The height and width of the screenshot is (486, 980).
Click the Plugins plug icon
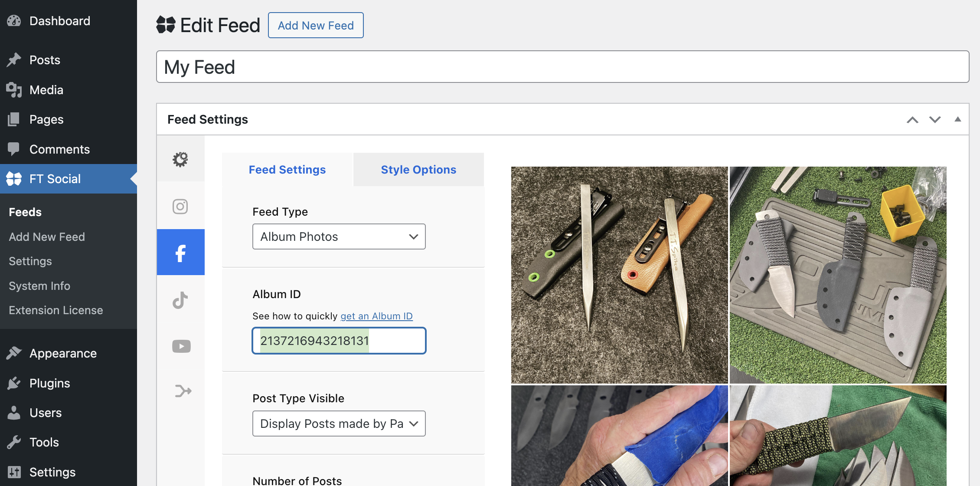pyautogui.click(x=14, y=383)
